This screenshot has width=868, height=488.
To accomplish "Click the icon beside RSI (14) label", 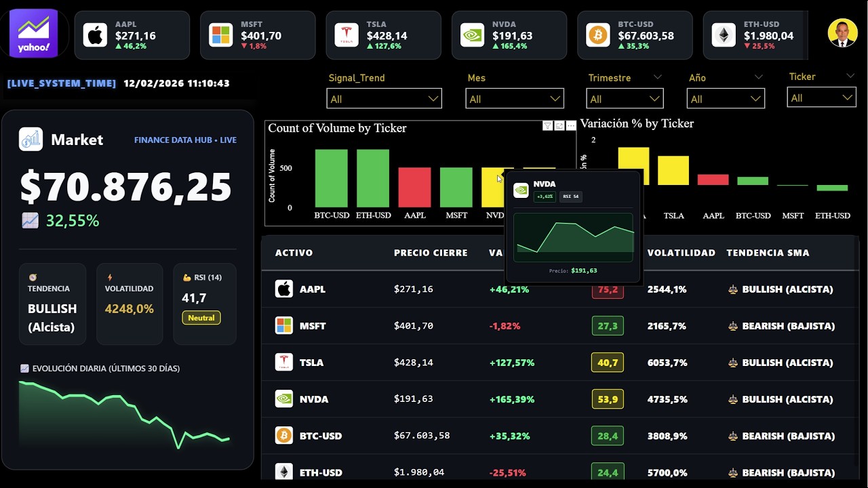I will pos(186,277).
